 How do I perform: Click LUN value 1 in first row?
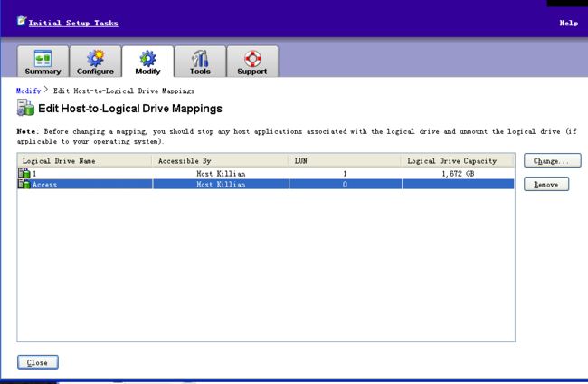345,173
